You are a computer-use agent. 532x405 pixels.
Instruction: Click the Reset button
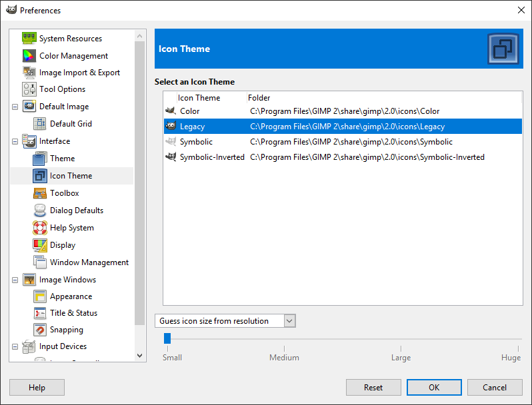click(x=373, y=388)
